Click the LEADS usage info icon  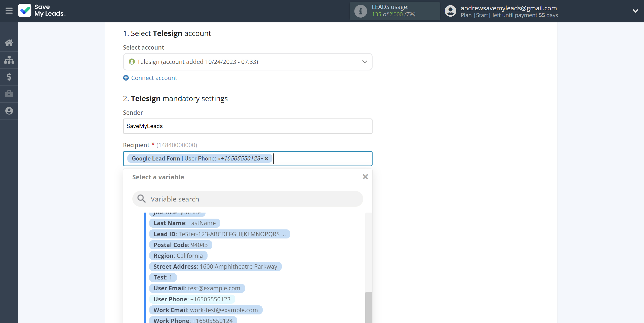(360, 11)
